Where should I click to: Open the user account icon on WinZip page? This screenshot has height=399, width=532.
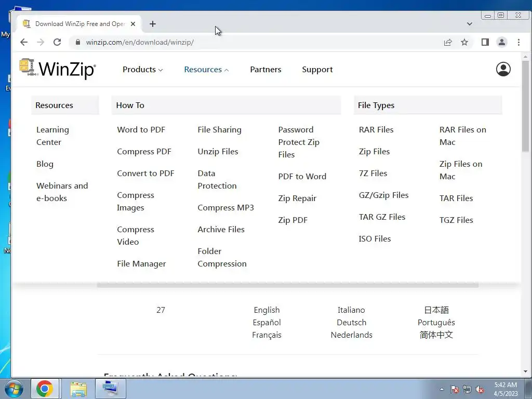point(503,69)
